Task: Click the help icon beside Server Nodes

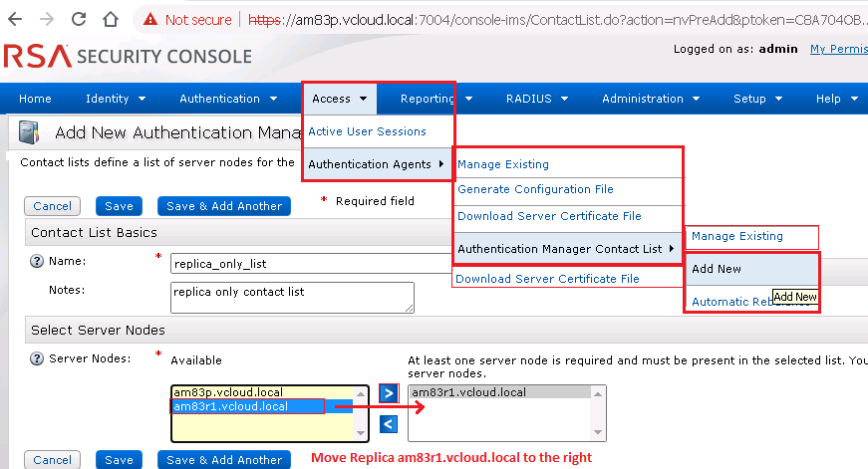Action: click(37, 358)
